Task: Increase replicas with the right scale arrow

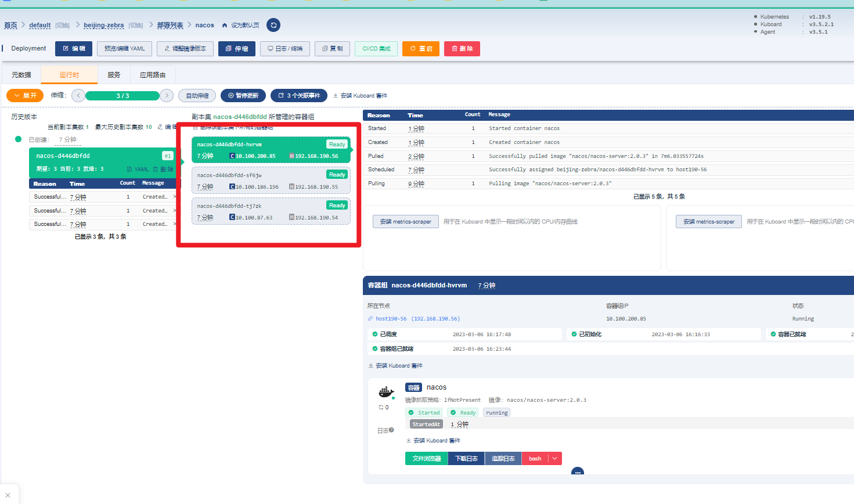Action: [167, 95]
